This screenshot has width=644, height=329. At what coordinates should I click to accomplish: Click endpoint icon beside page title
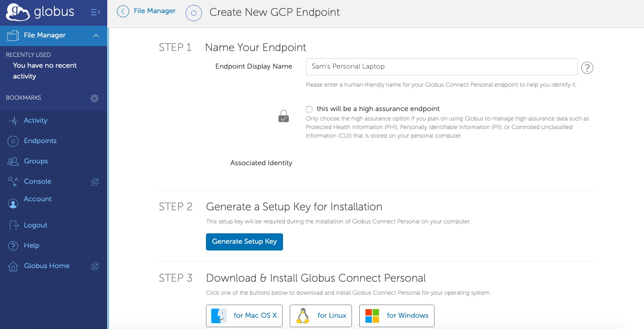[193, 13]
